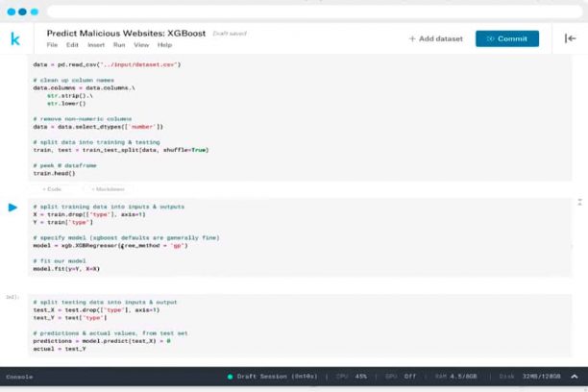Open the Console panel

[x=19, y=377]
